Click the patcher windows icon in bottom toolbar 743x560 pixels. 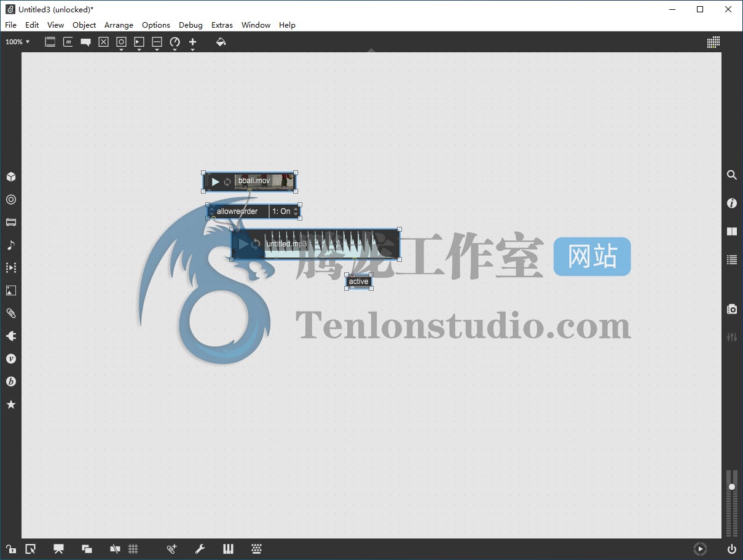coord(30,549)
